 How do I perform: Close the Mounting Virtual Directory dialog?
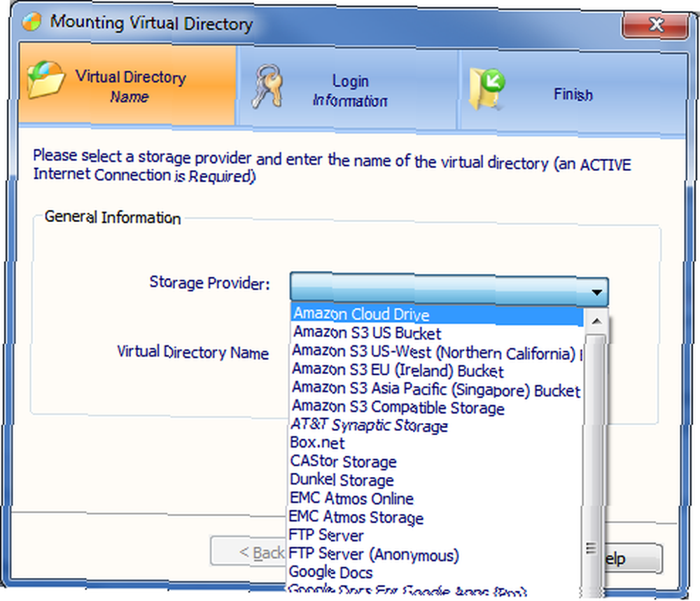pyautogui.click(x=655, y=25)
